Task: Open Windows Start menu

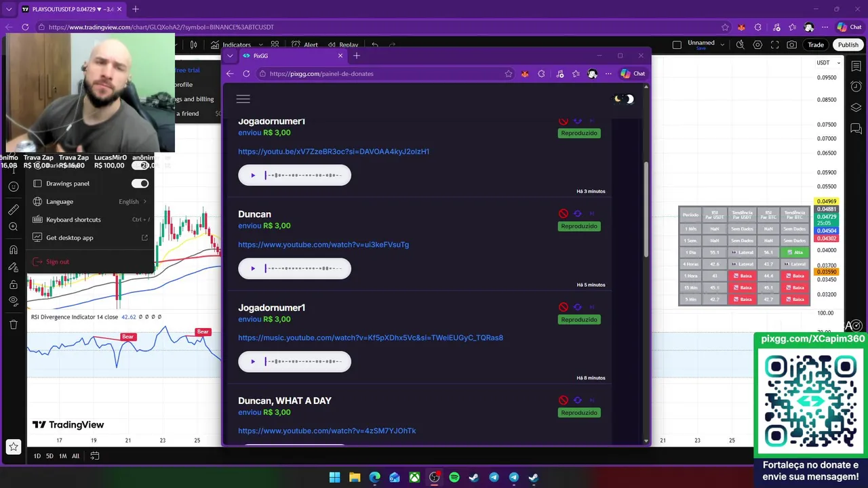Action: [334, 477]
